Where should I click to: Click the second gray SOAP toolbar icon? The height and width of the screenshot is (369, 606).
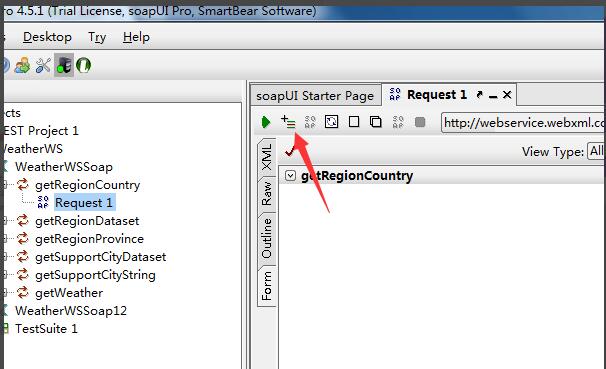pos(398,122)
